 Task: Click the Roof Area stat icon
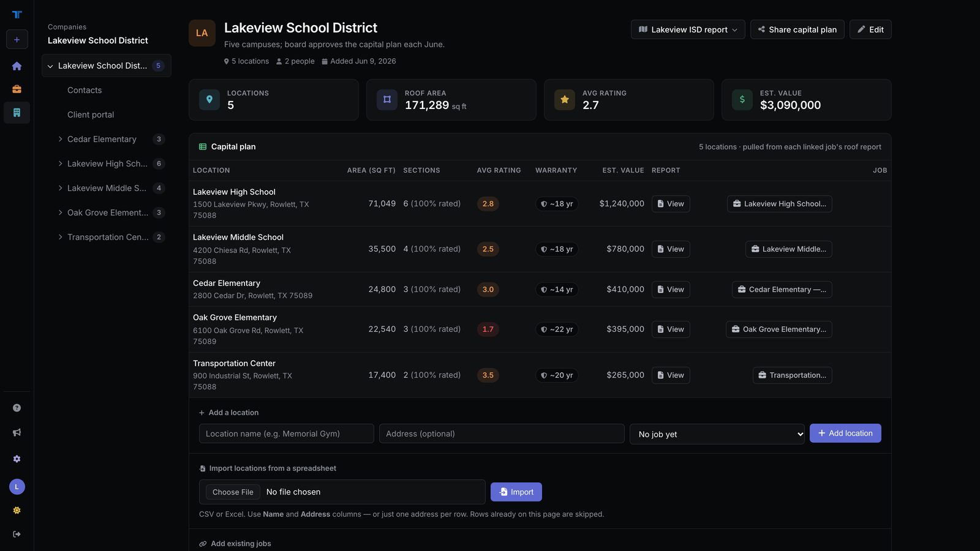[387, 99]
